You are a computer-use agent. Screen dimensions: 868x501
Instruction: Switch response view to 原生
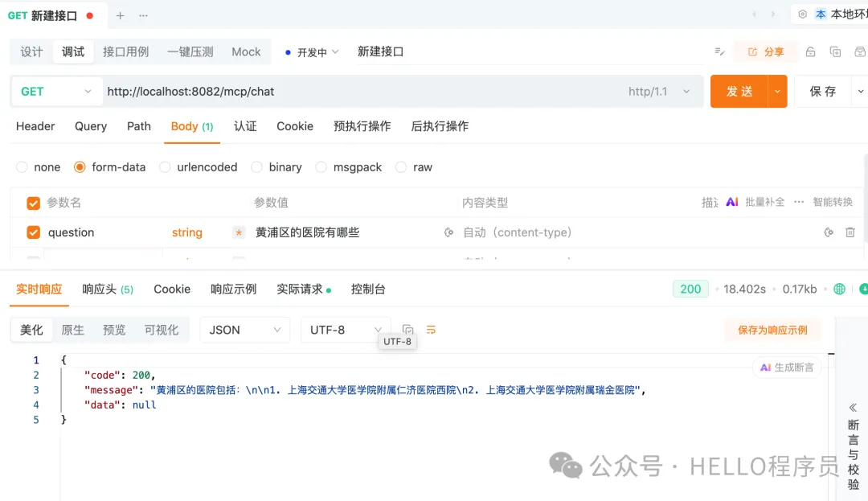point(73,330)
